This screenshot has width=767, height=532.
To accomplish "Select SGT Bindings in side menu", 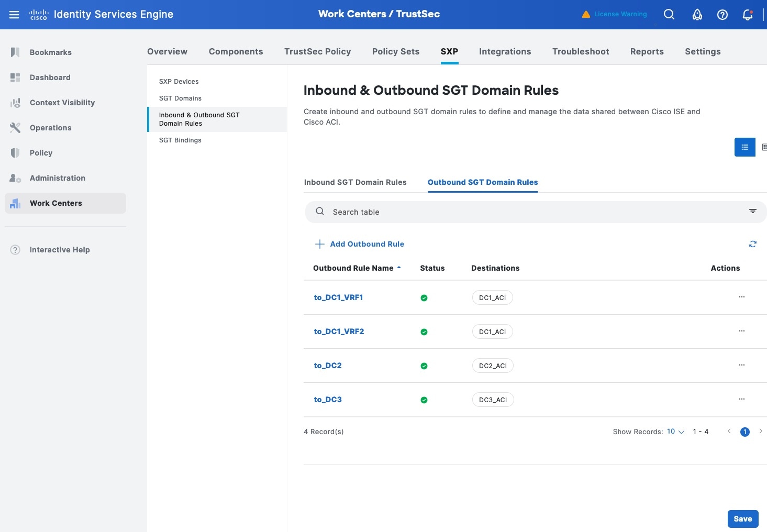I will [180, 140].
